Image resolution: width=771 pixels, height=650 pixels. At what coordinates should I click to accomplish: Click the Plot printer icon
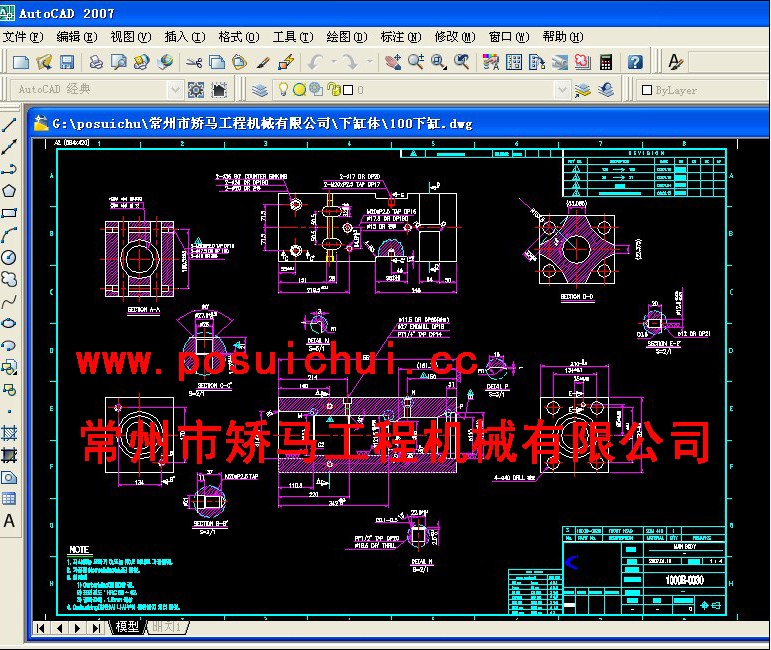coord(96,62)
